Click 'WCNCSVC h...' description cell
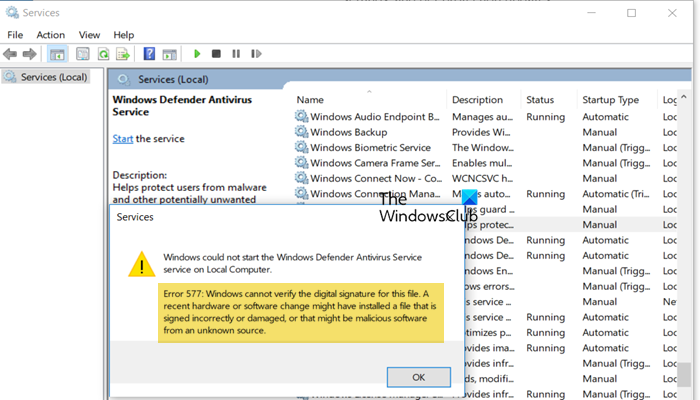The image size is (700, 400). [483, 178]
